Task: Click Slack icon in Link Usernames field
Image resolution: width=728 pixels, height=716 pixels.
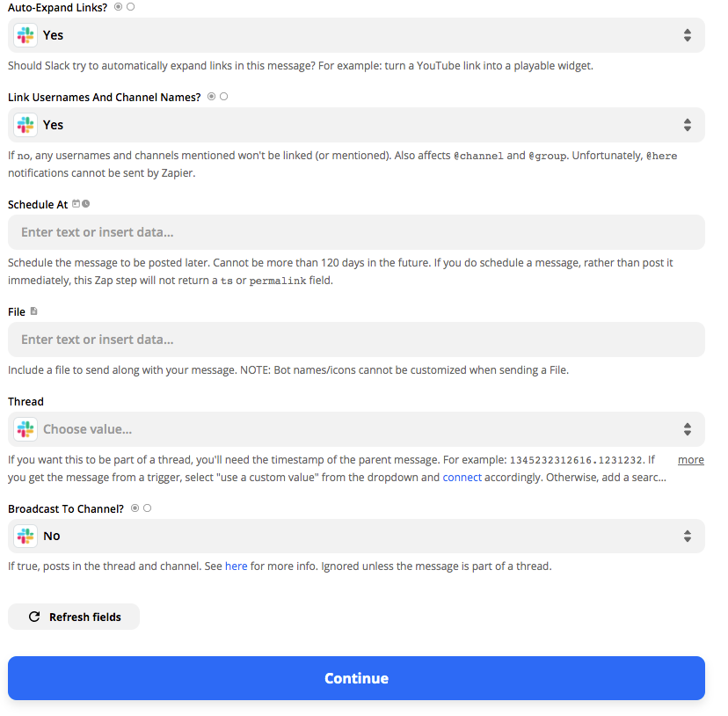Action: coord(25,125)
